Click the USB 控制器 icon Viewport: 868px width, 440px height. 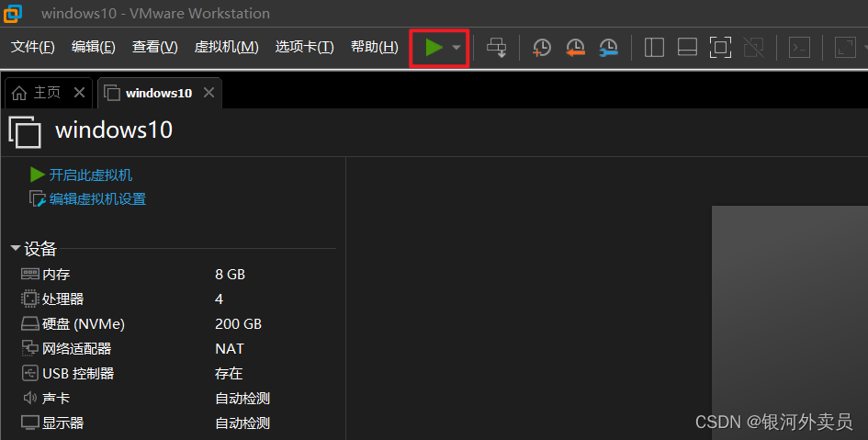coord(30,373)
